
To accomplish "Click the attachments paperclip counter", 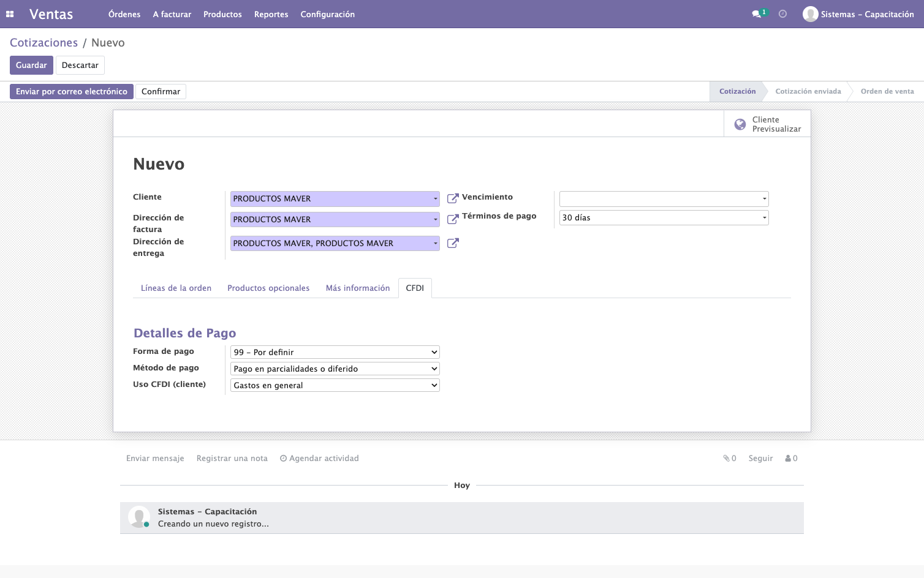I will [729, 459].
